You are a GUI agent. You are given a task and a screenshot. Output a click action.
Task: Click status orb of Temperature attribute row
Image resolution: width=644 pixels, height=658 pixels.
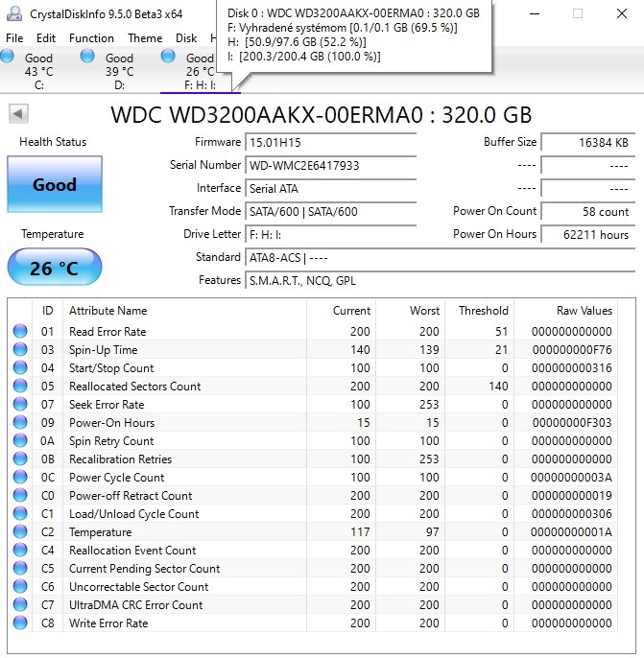pyautogui.click(x=20, y=531)
